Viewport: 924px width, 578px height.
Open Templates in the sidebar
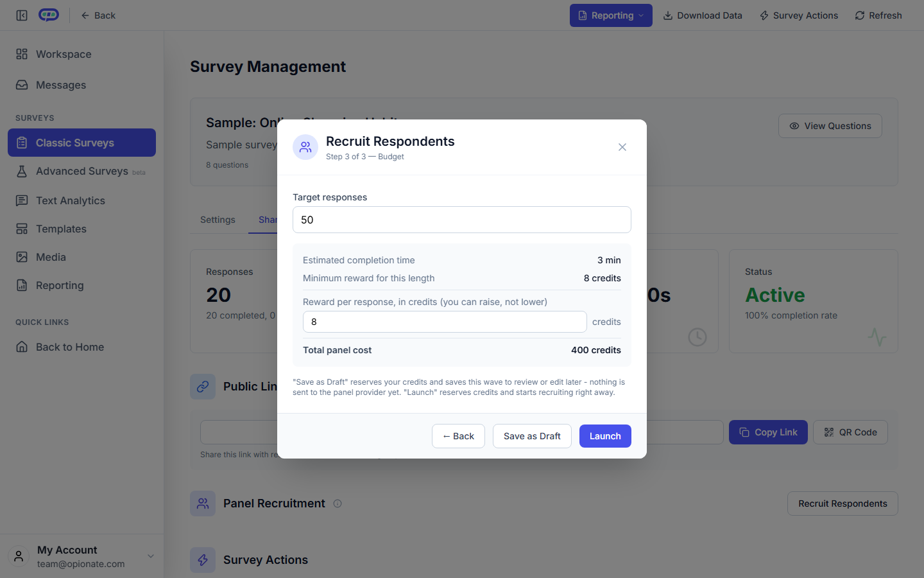click(x=82, y=229)
